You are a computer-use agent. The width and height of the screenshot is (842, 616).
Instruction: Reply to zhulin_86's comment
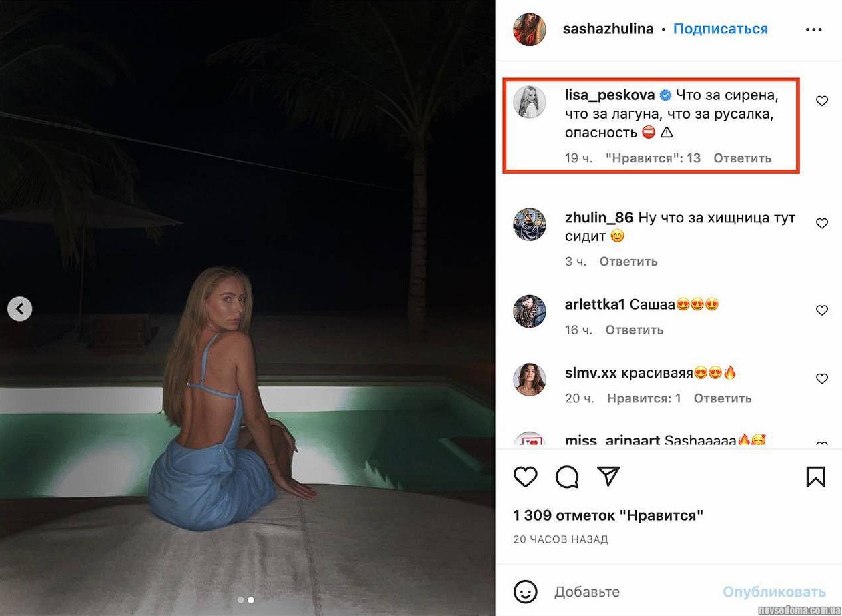click(628, 262)
